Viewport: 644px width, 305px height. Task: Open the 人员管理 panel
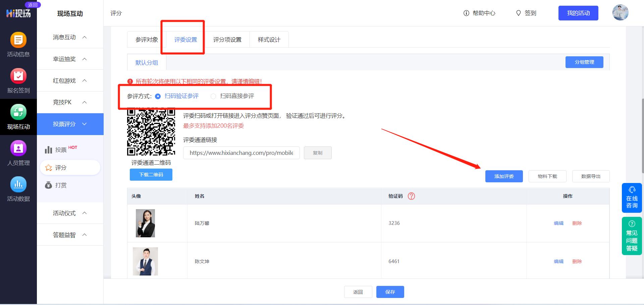click(x=18, y=152)
